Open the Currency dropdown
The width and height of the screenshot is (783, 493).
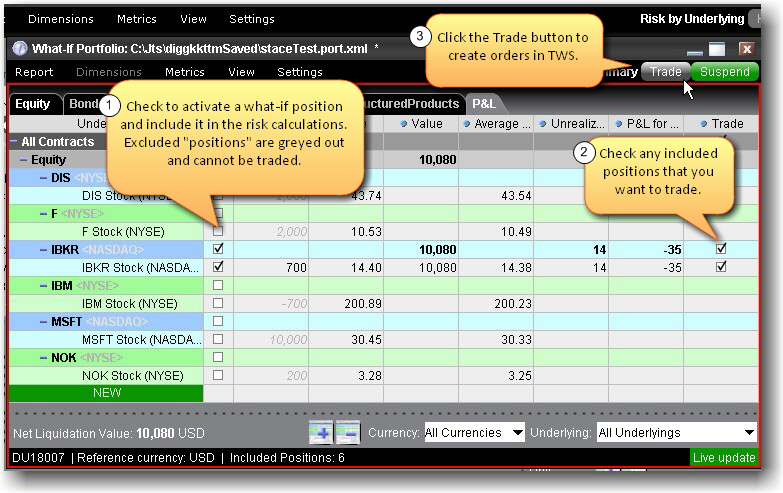click(474, 432)
